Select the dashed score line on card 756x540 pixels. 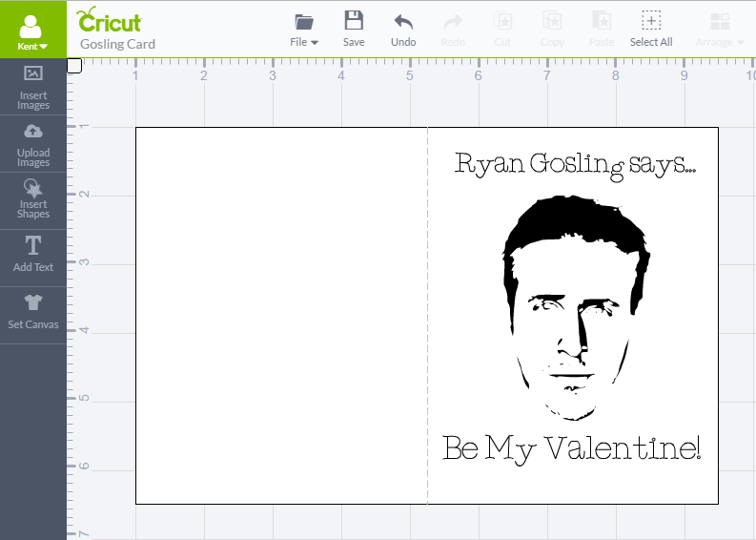(x=427, y=316)
